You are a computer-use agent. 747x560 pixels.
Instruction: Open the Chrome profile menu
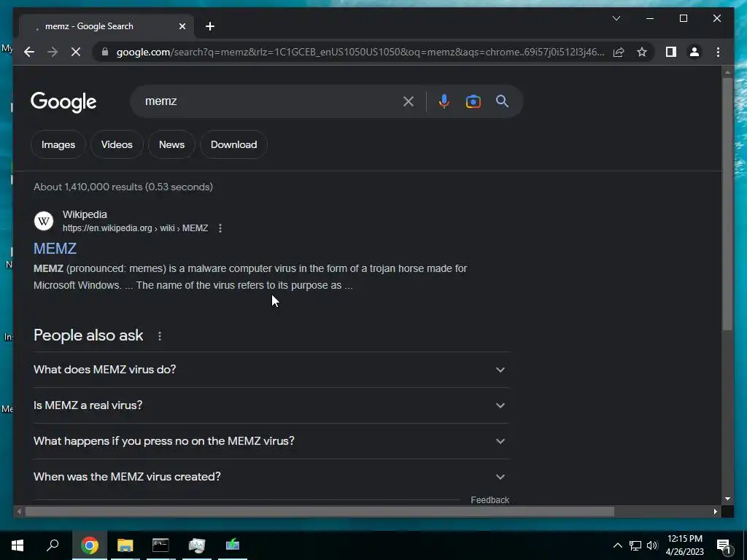(x=694, y=52)
